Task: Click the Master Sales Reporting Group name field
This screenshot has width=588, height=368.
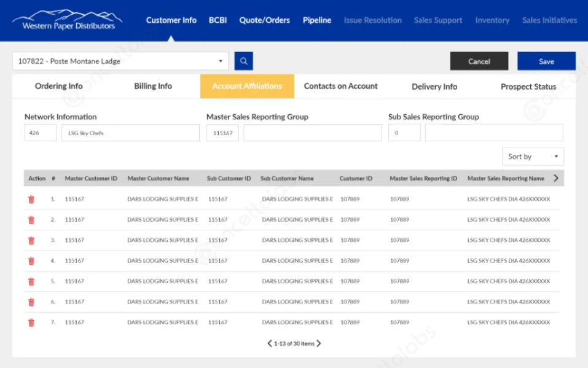Action: click(x=311, y=132)
